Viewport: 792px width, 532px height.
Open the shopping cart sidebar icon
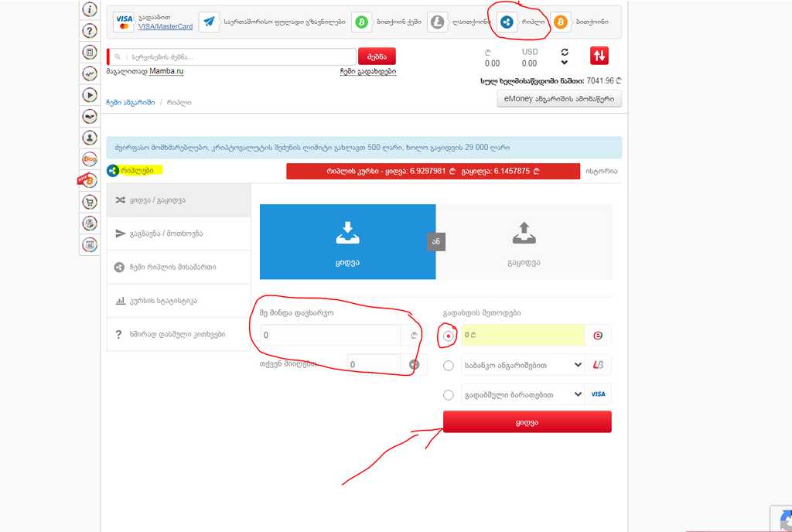pos(90,202)
